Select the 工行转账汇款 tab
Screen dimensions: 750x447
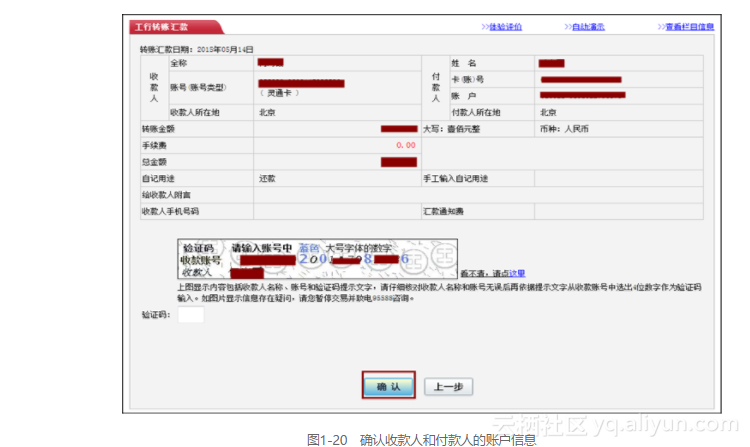click(x=175, y=27)
